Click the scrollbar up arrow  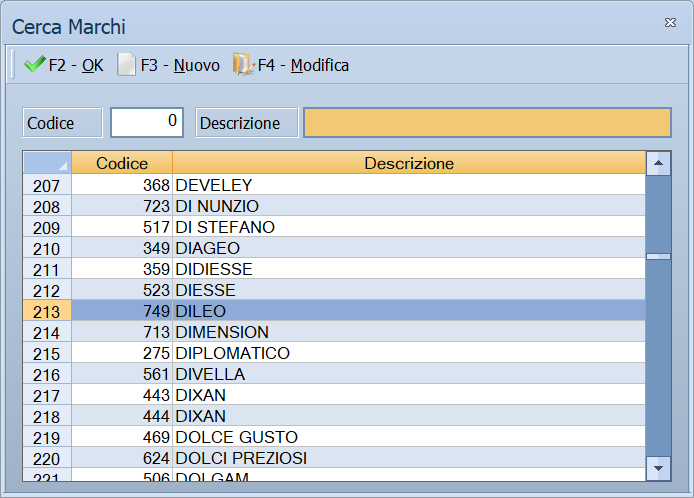658,163
